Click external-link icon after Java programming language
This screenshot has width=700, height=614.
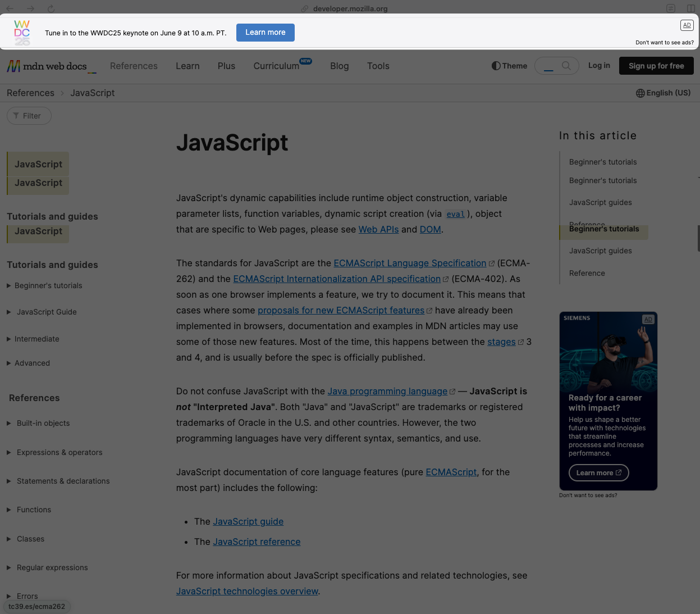tap(452, 392)
